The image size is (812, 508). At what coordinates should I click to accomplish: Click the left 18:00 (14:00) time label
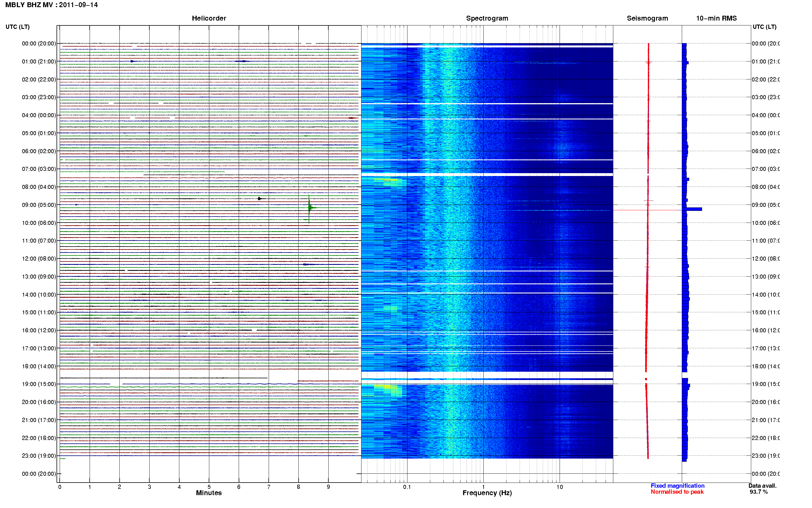point(39,367)
